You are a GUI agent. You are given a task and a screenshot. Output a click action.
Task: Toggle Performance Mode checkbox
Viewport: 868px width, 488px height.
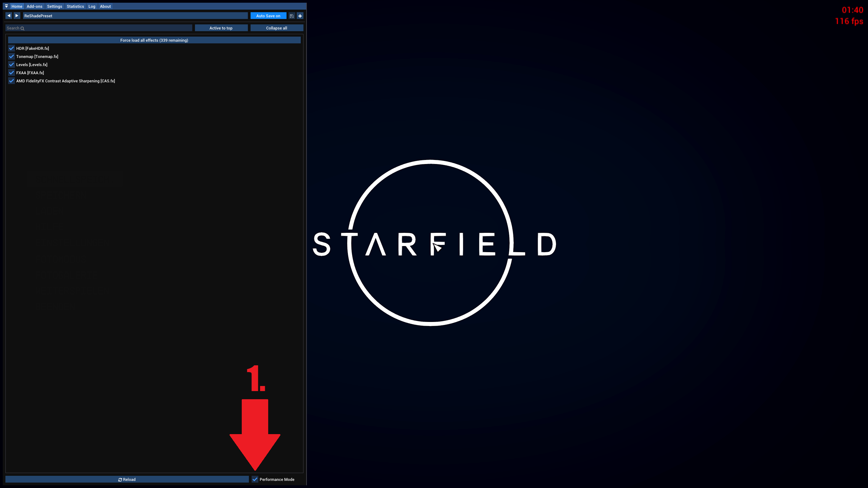[x=255, y=479]
